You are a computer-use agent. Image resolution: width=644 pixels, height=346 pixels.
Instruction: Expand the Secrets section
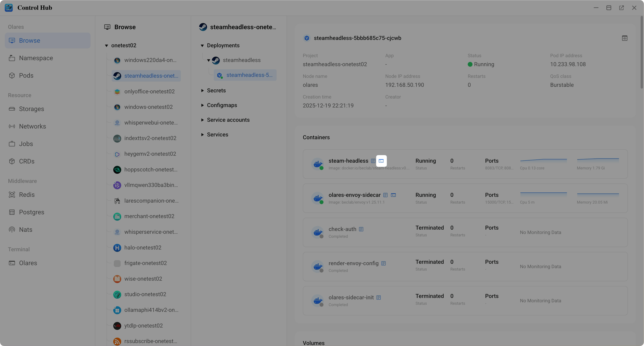tap(202, 91)
